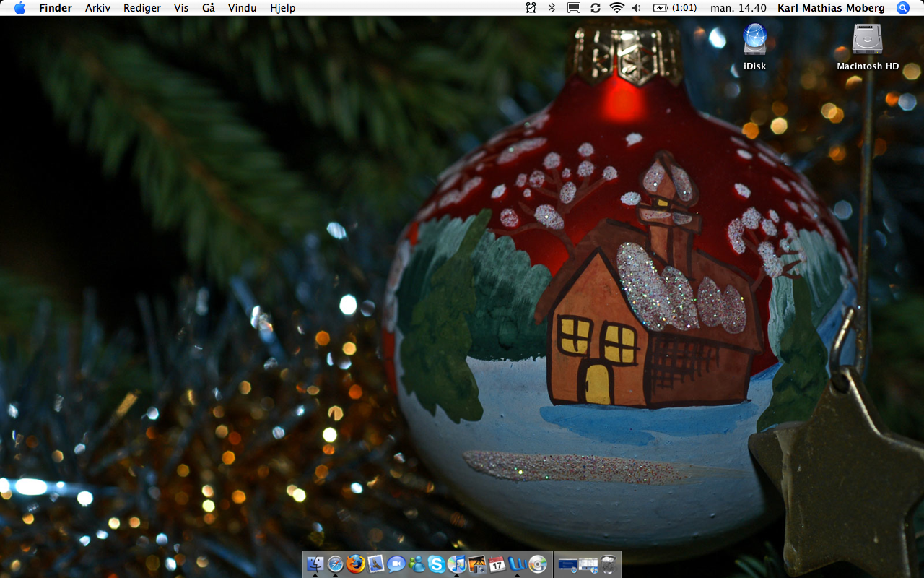Screen dimensions: 924x578
Task: Click the sync status menu bar icon
Action: click(x=596, y=8)
